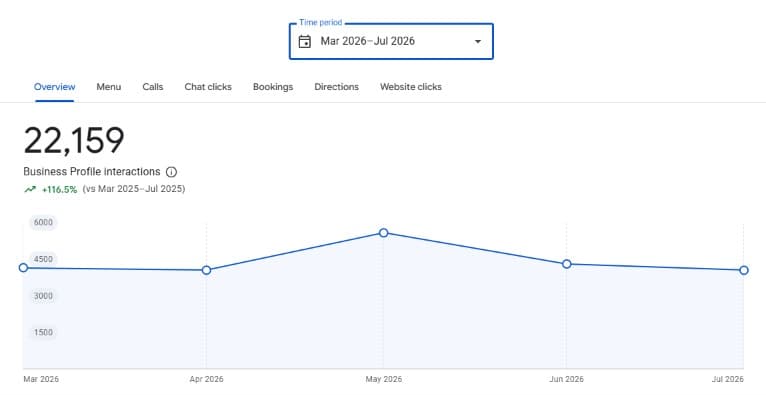Select the Mar 2026 data point

(23, 268)
